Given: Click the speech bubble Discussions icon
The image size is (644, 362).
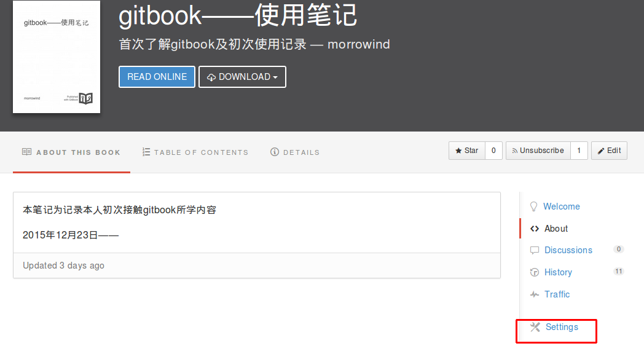Looking at the screenshot, I should click(534, 251).
